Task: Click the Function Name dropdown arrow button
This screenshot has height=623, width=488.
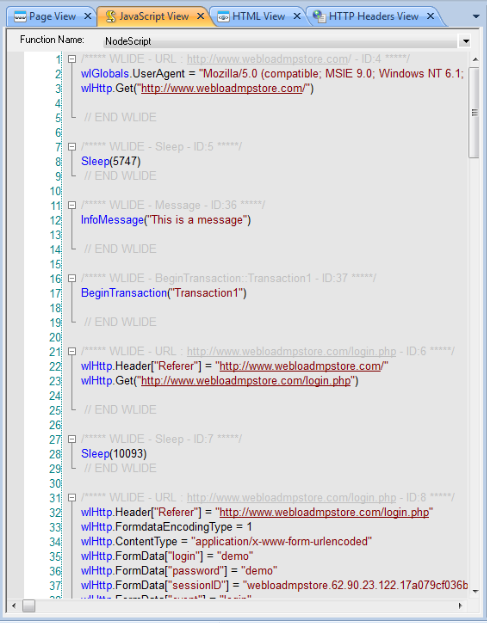Action: click(x=465, y=41)
